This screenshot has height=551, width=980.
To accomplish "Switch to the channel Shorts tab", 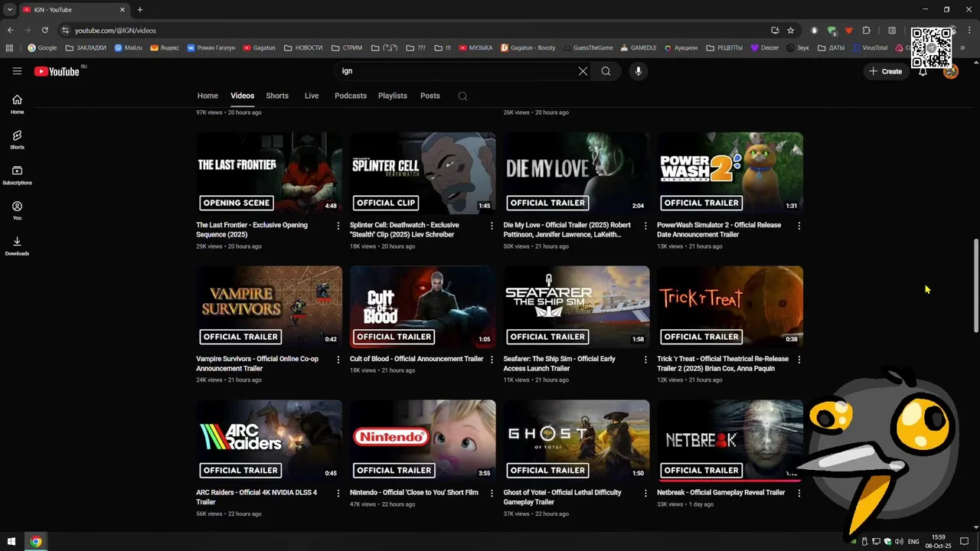I will click(x=277, y=96).
